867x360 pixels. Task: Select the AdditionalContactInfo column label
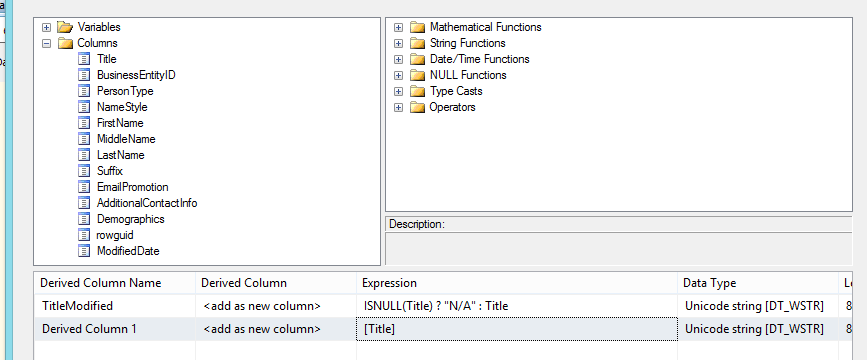pyautogui.click(x=147, y=203)
